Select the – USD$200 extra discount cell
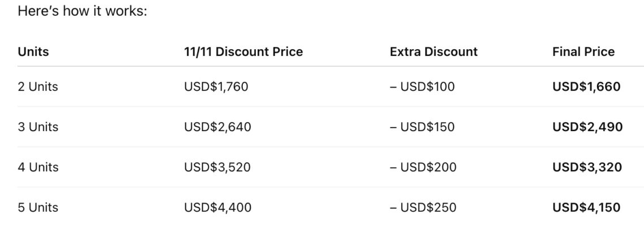 tap(423, 167)
